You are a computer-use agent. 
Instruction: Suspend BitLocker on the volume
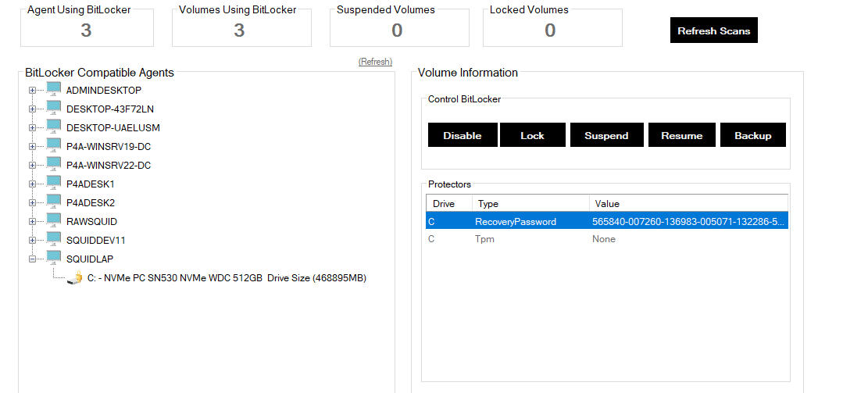tap(606, 135)
